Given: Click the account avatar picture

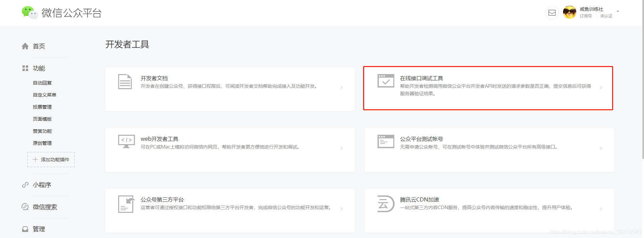Looking at the screenshot, I should coord(569,12).
